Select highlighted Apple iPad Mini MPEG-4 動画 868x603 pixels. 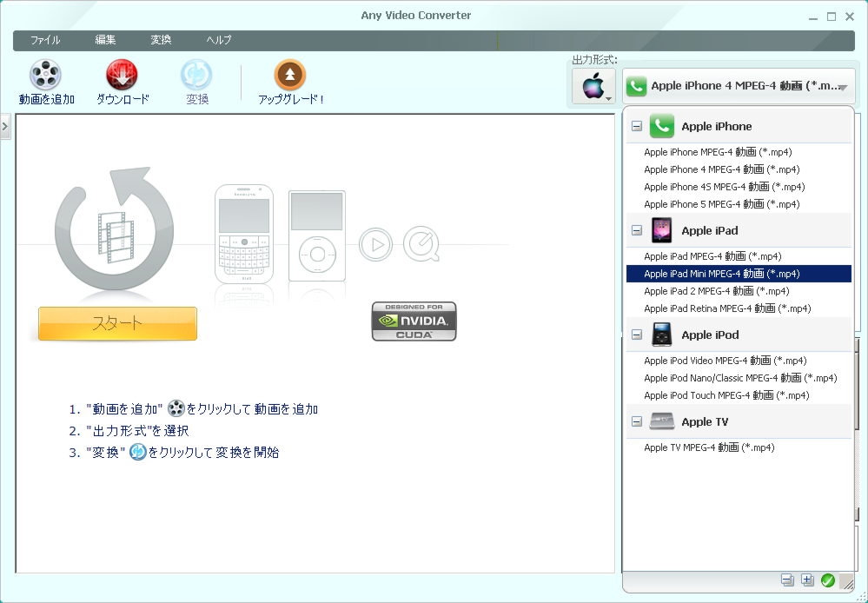coord(739,274)
